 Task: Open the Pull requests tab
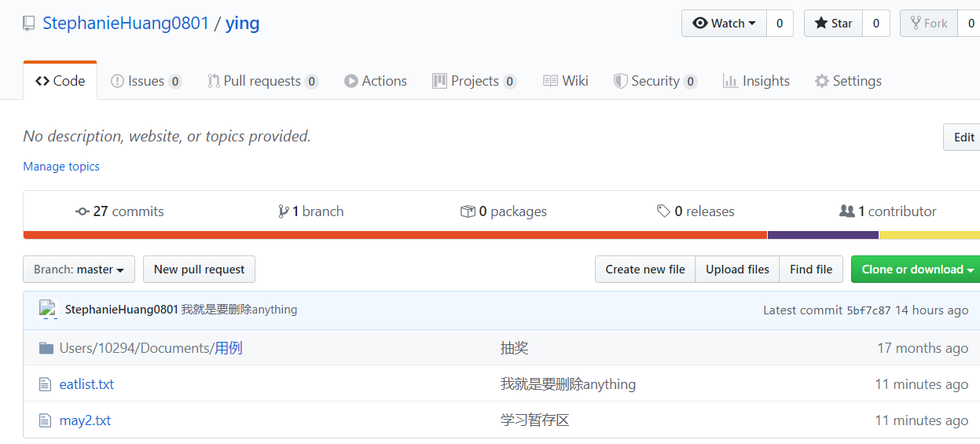tap(262, 81)
